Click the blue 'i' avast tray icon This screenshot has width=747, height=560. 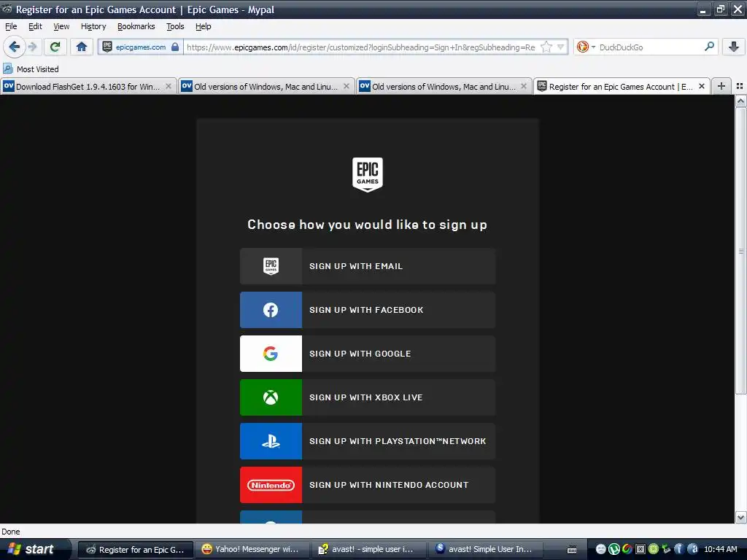click(679, 550)
